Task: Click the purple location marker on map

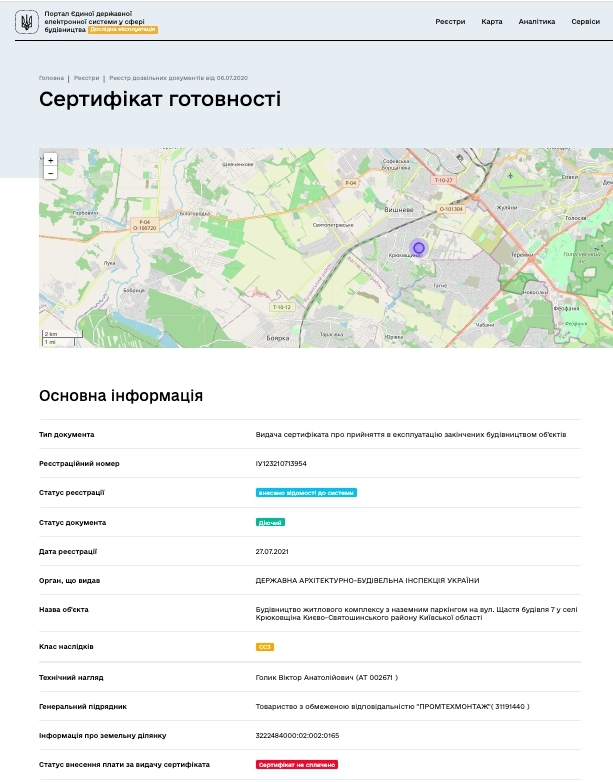Action: coord(419,248)
